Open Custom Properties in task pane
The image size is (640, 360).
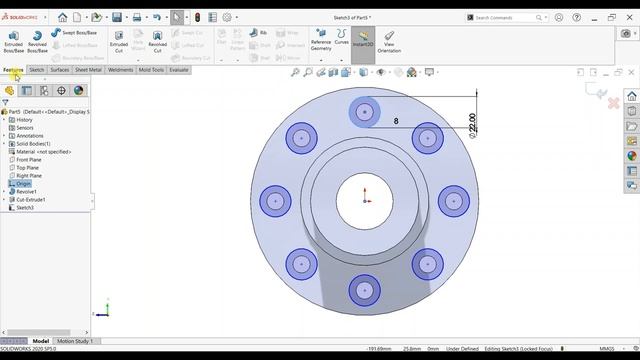(x=632, y=171)
